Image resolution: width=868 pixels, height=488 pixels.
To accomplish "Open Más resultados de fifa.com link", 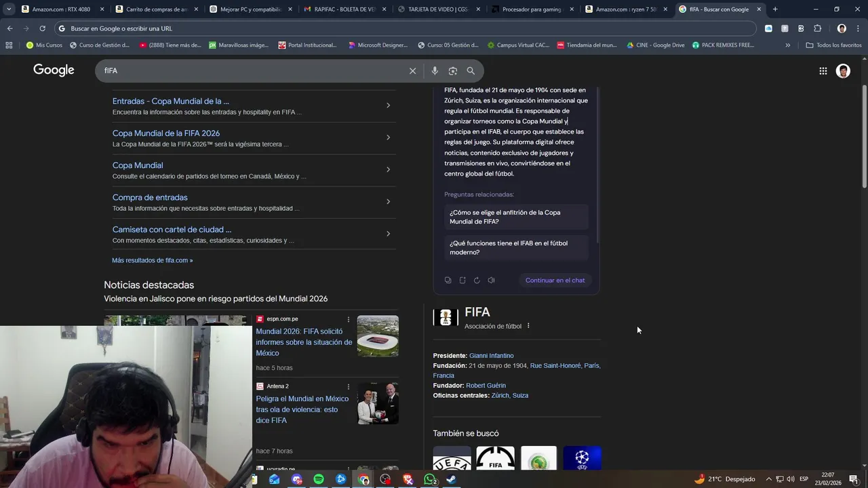I will point(153,260).
